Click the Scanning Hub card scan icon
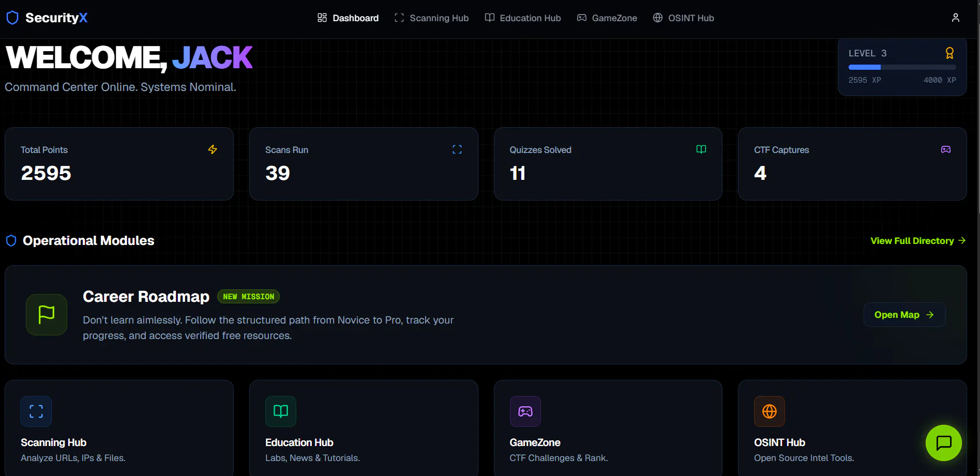Viewport: 980px width, 476px height. click(x=36, y=411)
